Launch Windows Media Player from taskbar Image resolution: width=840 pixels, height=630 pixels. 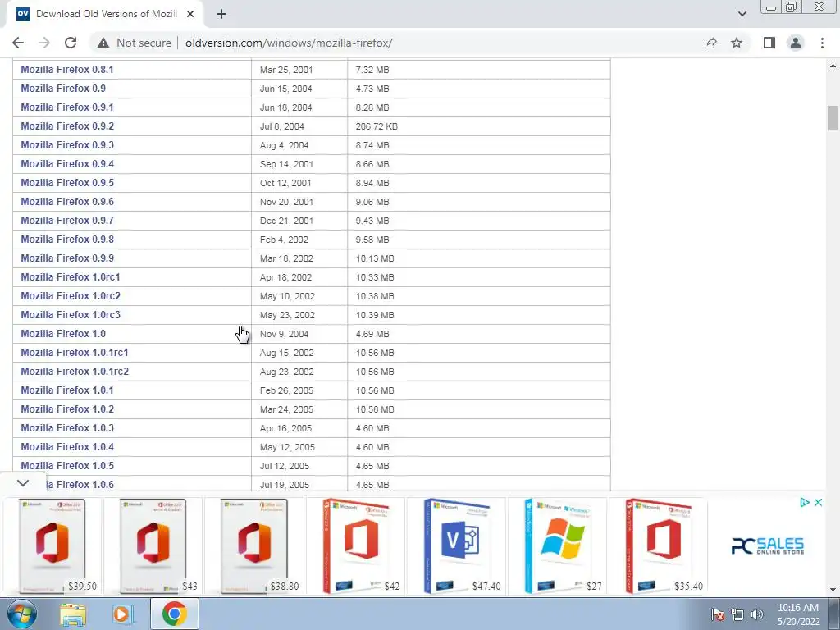(x=123, y=614)
